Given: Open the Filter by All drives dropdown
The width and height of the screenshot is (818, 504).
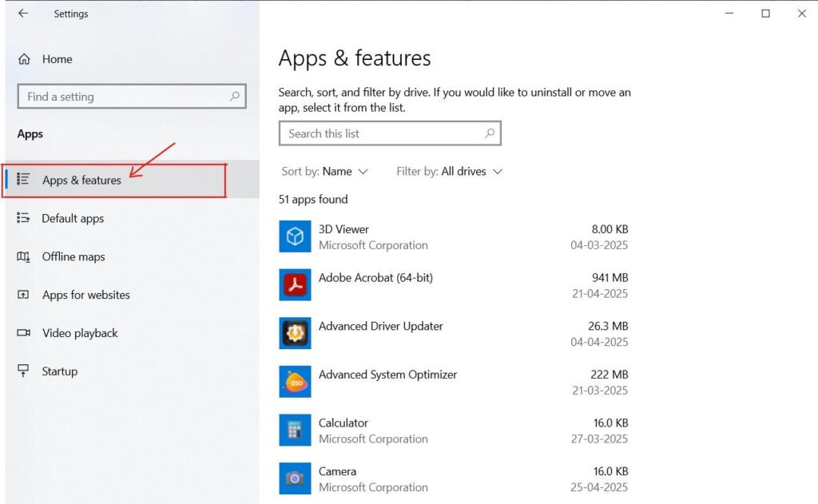Looking at the screenshot, I should tap(449, 171).
